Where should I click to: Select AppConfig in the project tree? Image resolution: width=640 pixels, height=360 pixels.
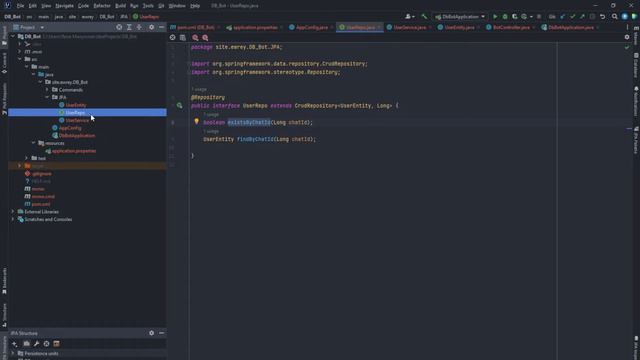click(70, 128)
